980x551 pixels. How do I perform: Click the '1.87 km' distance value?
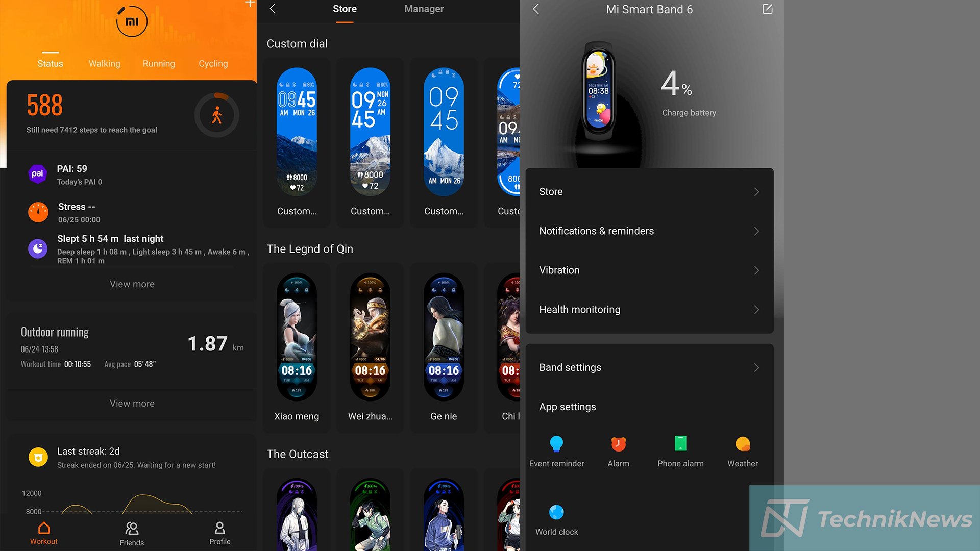click(215, 344)
